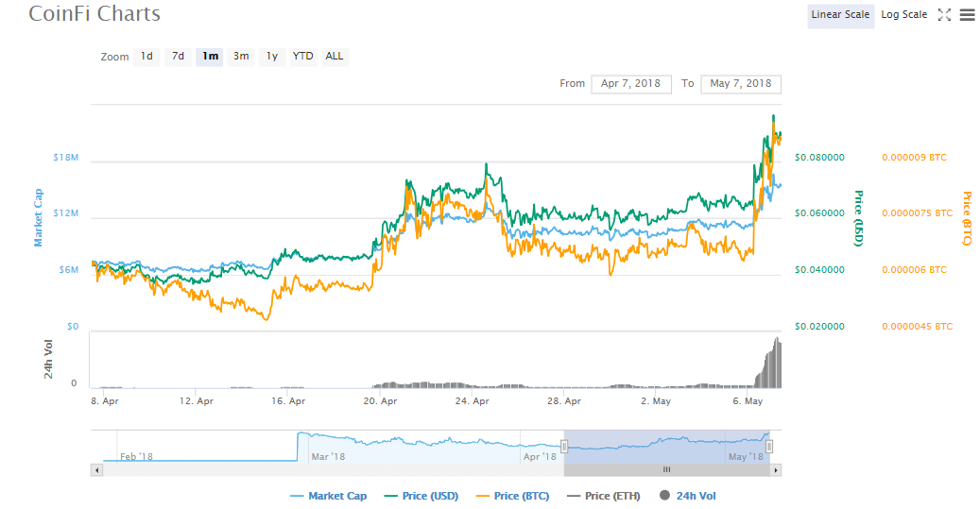This screenshot has height=509, width=980.
Task: Click right handle of navigator range
Action: (x=769, y=446)
